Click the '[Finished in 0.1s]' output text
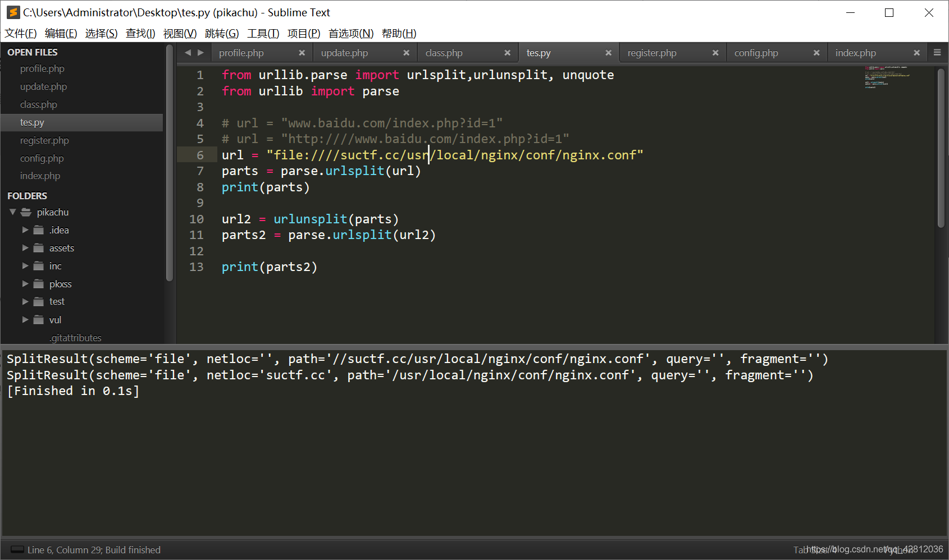This screenshot has height=560, width=949. (73, 391)
